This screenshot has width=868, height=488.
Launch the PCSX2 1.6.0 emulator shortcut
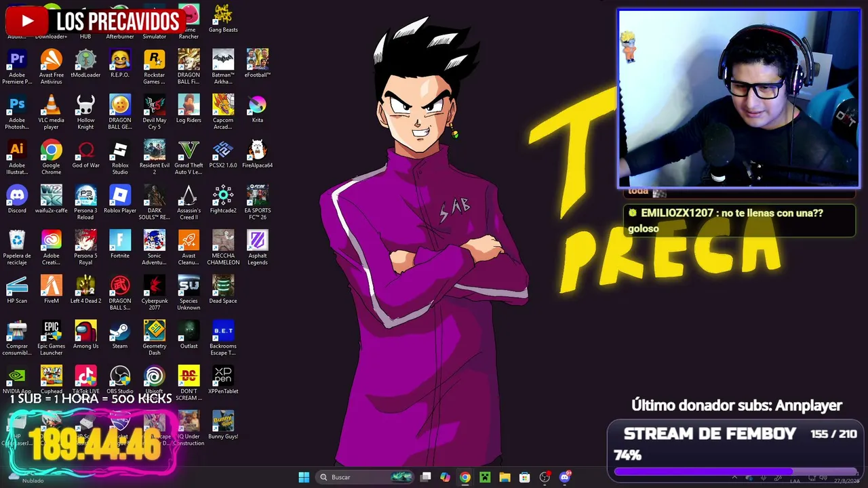(x=223, y=154)
